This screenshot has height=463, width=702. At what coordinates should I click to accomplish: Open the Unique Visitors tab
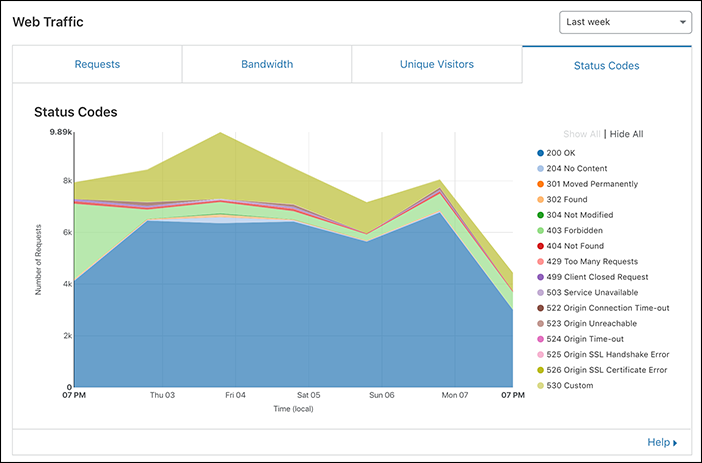click(437, 65)
